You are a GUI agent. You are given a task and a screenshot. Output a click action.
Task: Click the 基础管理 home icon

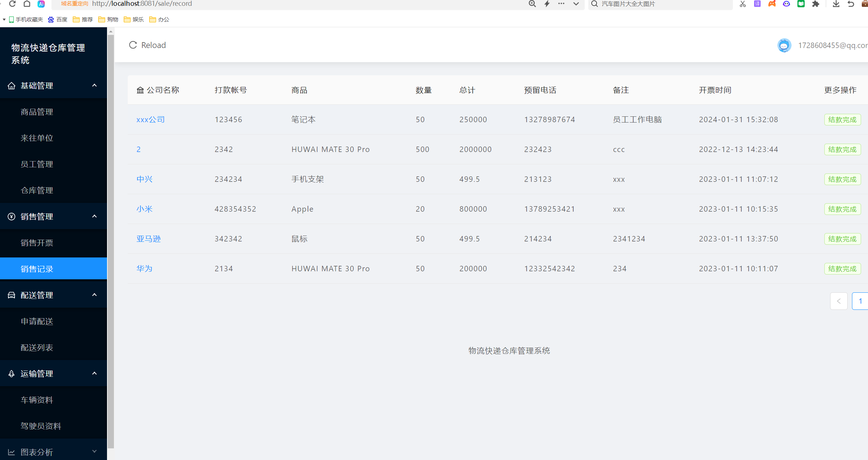(x=11, y=85)
